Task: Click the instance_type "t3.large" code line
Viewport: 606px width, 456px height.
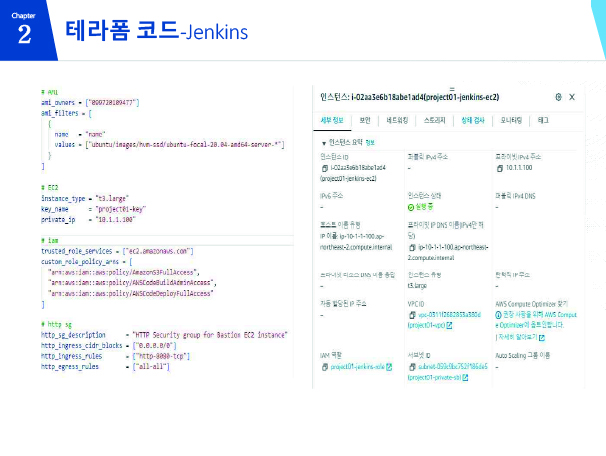Action: [x=85, y=199]
